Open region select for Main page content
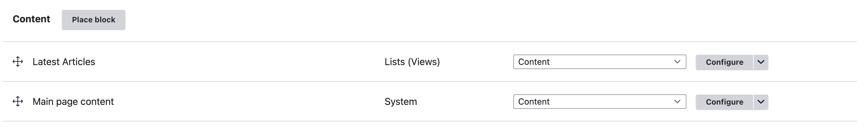The width and height of the screenshot is (868, 129). click(x=599, y=102)
